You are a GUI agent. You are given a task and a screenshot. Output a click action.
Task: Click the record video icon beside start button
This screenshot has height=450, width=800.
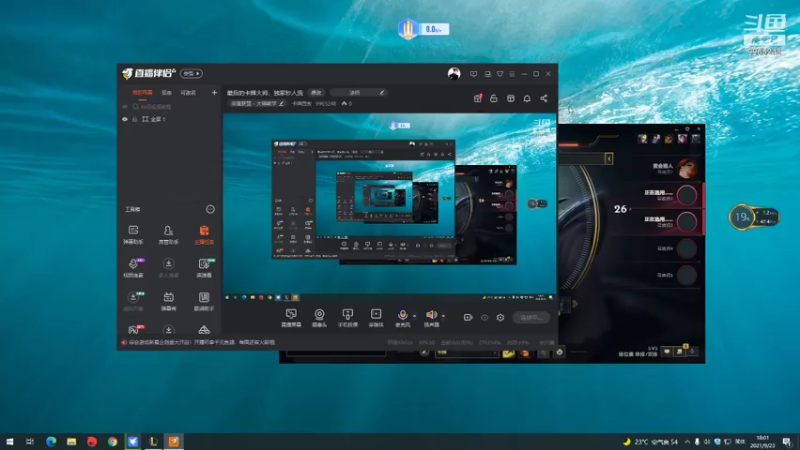(468, 317)
